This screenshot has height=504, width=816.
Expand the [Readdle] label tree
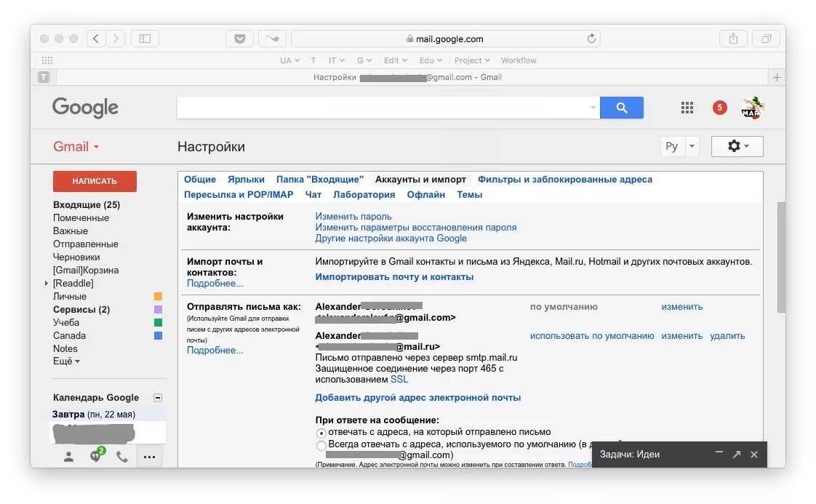[47, 283]
